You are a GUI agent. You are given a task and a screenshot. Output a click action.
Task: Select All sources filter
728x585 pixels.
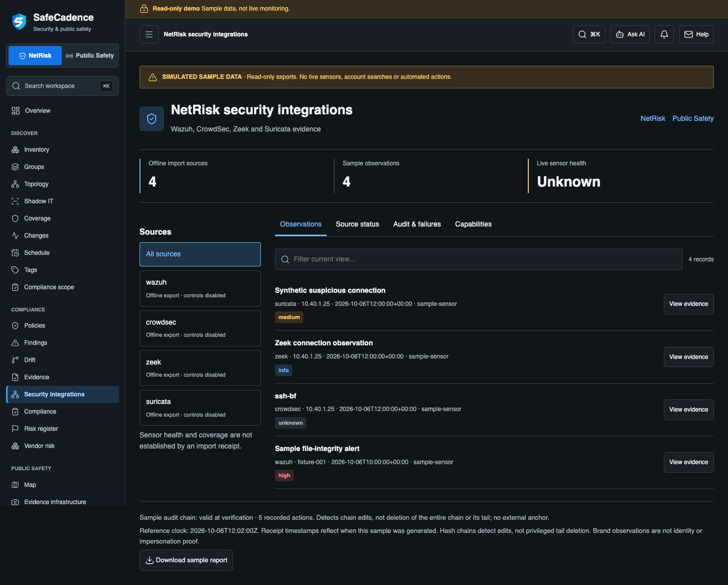coord(200,254)
